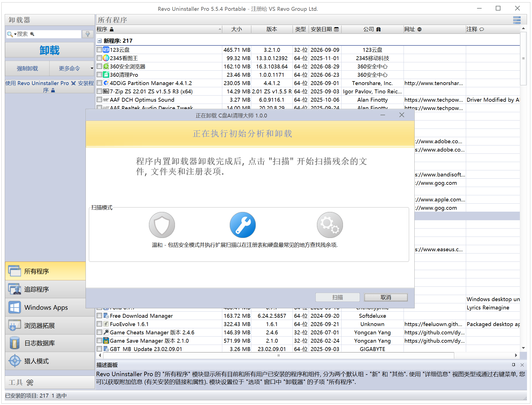
Task: Click the FuoEvolve app icon
Action: tap(106, 324)
